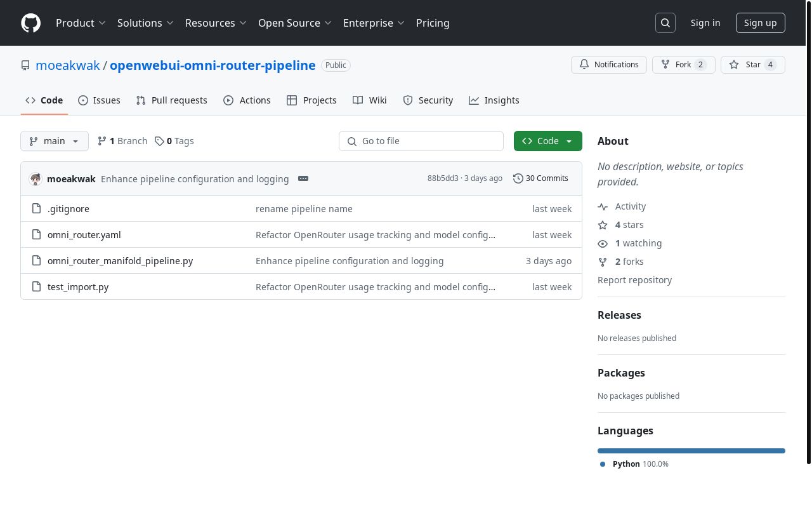Viewport: 812px width, 508px height.
Task: Click the Activity pulse link
Action: [630, 206]
